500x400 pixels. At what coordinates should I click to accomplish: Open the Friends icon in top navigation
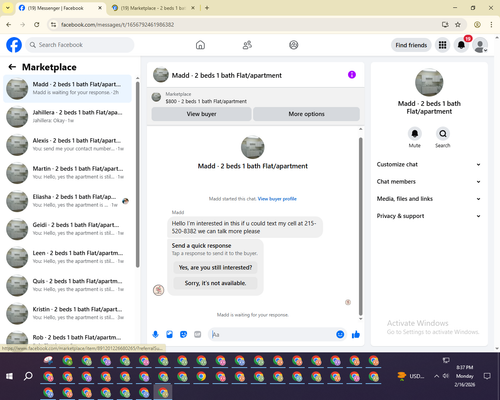(247, 45)
